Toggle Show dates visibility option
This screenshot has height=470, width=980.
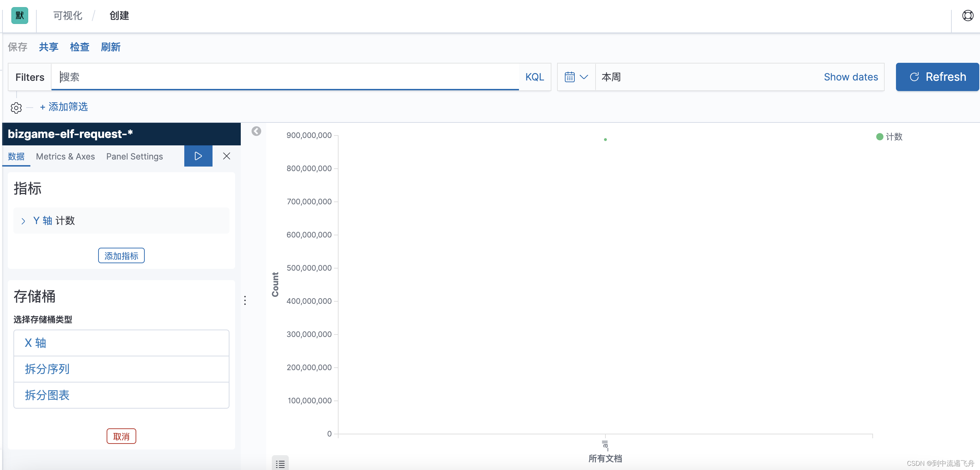click(851, 76)
